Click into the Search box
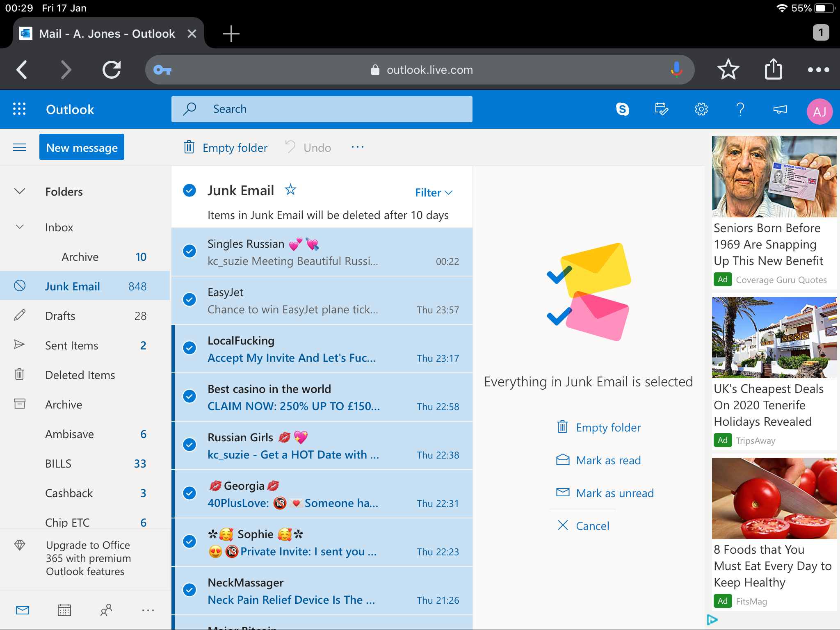Image resolution: width=840 pixels, height=630 pixels. point(322,109)
